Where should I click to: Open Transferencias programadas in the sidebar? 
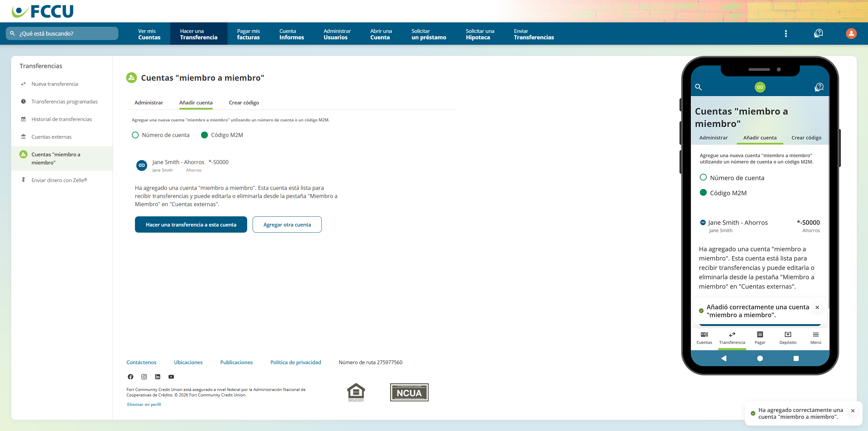coord(62,101)
